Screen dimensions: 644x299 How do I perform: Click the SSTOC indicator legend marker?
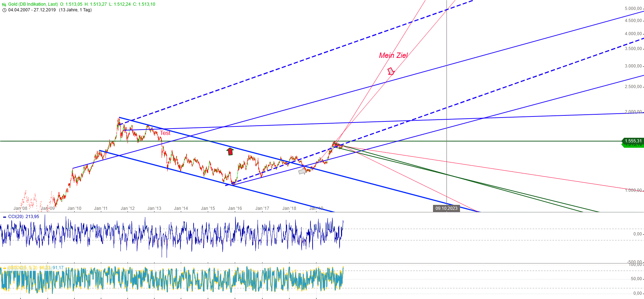(5, 268)
